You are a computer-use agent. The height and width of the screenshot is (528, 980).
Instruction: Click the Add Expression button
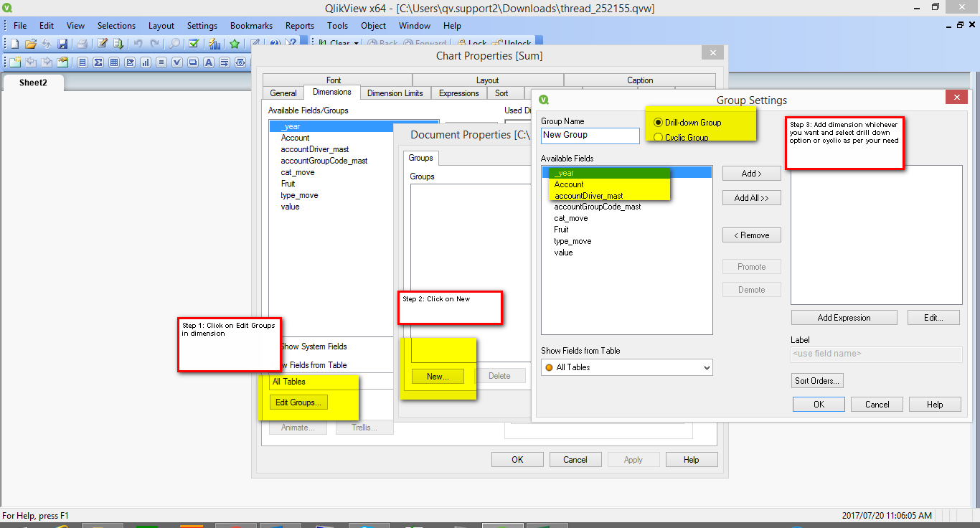pos(844,318)
